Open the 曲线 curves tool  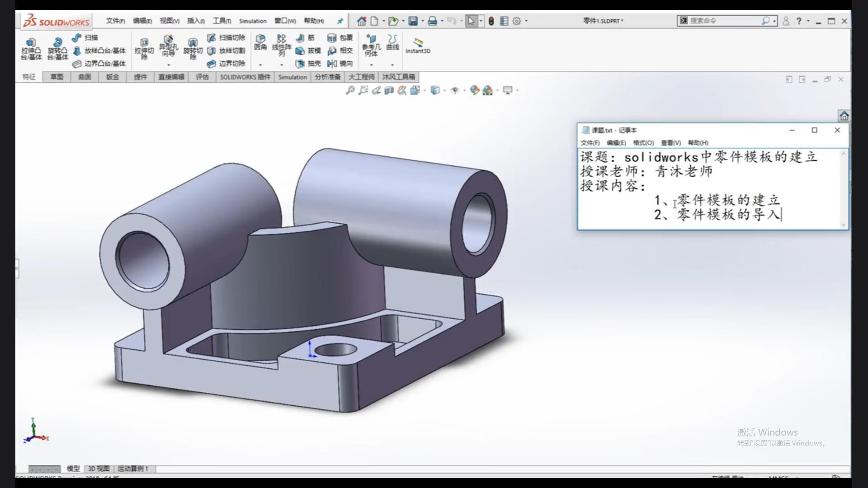coord(392,42)
